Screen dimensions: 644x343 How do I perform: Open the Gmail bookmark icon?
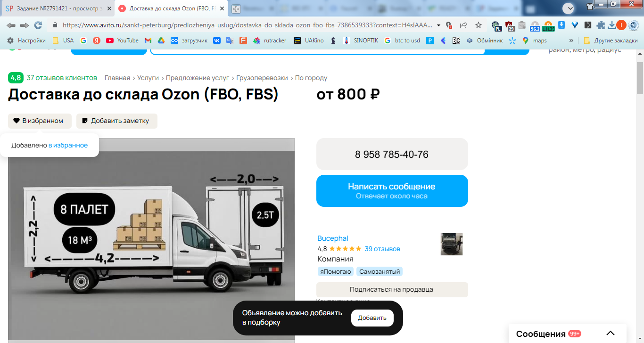148,41
